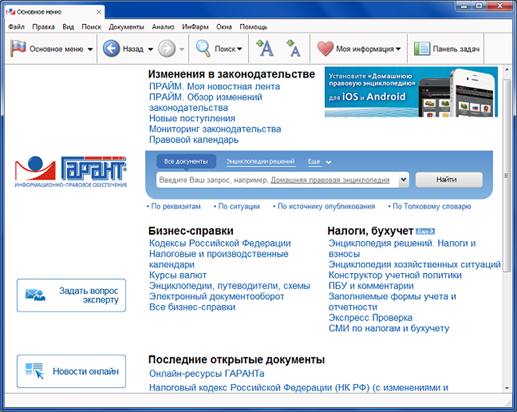Close the Основное меню tab

99,12
